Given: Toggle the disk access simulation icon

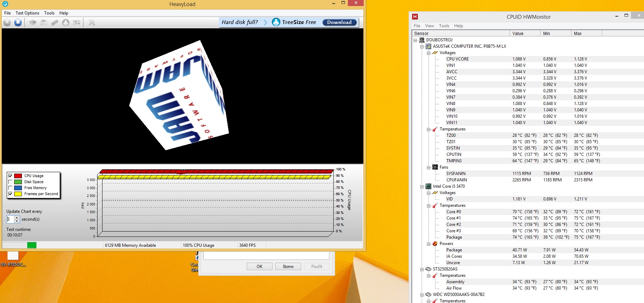Looking at the screenshot, I should (x=66, y=23).
